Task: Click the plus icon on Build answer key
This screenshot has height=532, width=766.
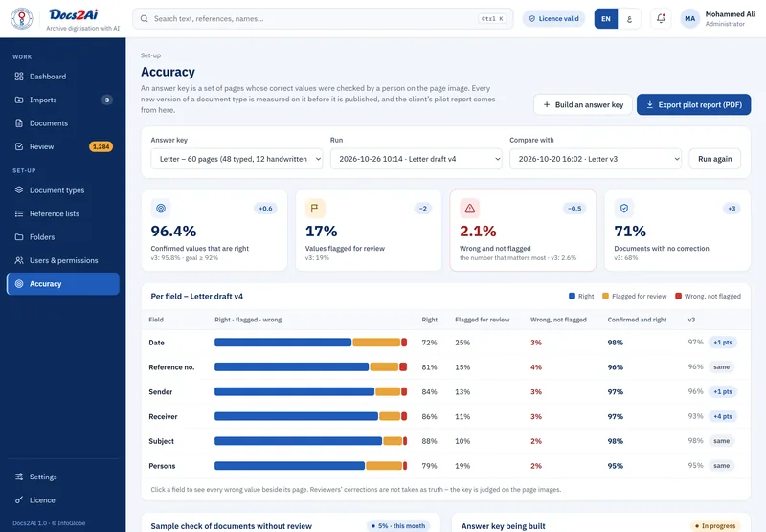Action: (547, 104)
